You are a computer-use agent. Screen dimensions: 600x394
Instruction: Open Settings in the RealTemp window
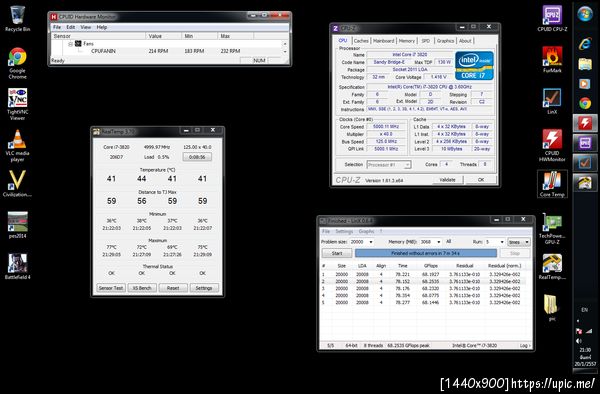coord(204,288)
